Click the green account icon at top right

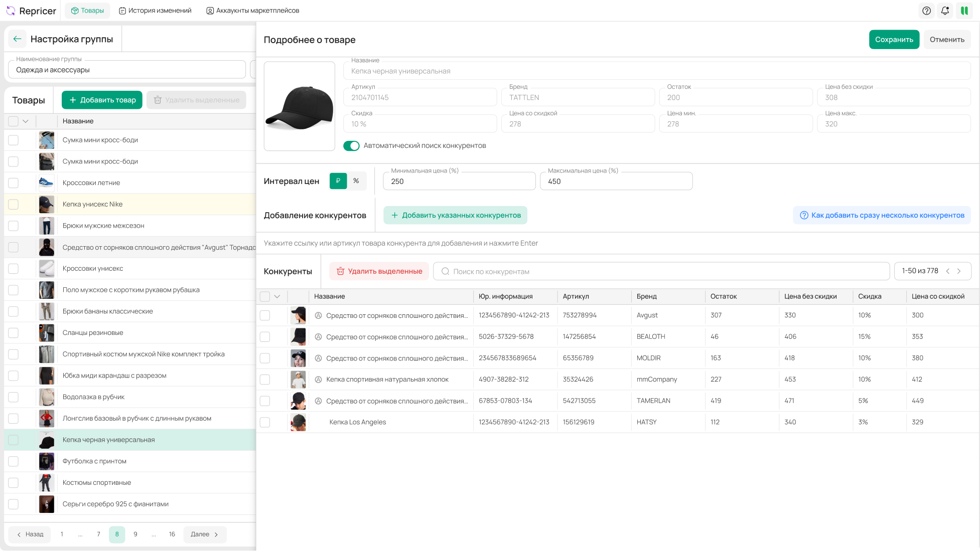pos(964,11)
